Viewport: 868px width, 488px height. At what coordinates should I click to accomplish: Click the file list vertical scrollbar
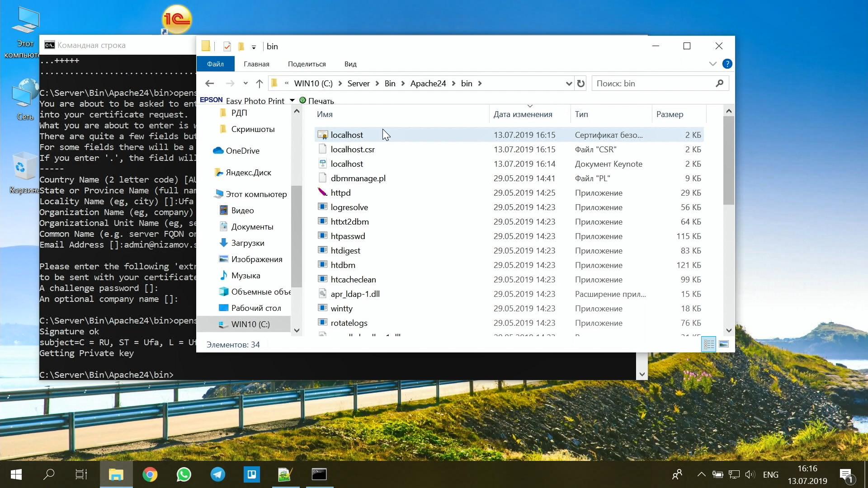tap(728, 160)
